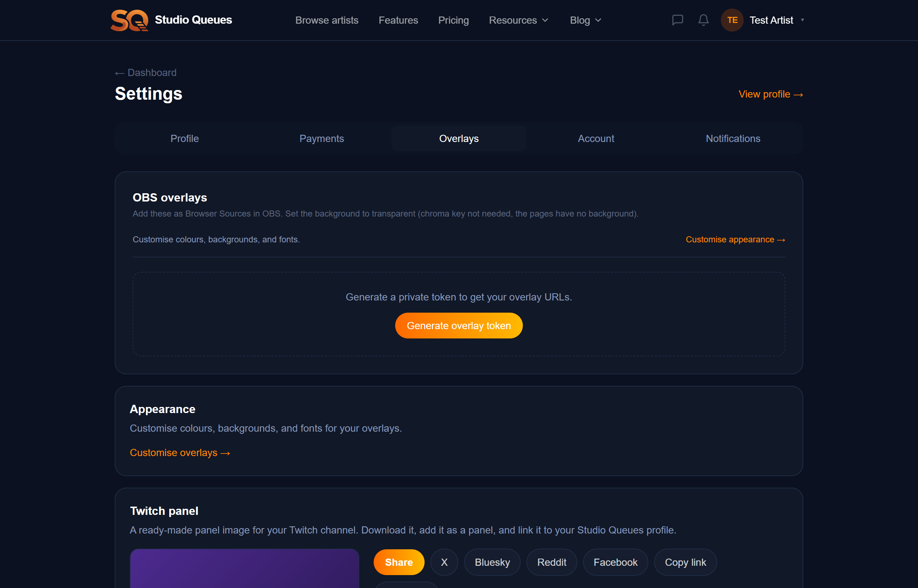Click 'Generate a private token' message text

[459, 297]
